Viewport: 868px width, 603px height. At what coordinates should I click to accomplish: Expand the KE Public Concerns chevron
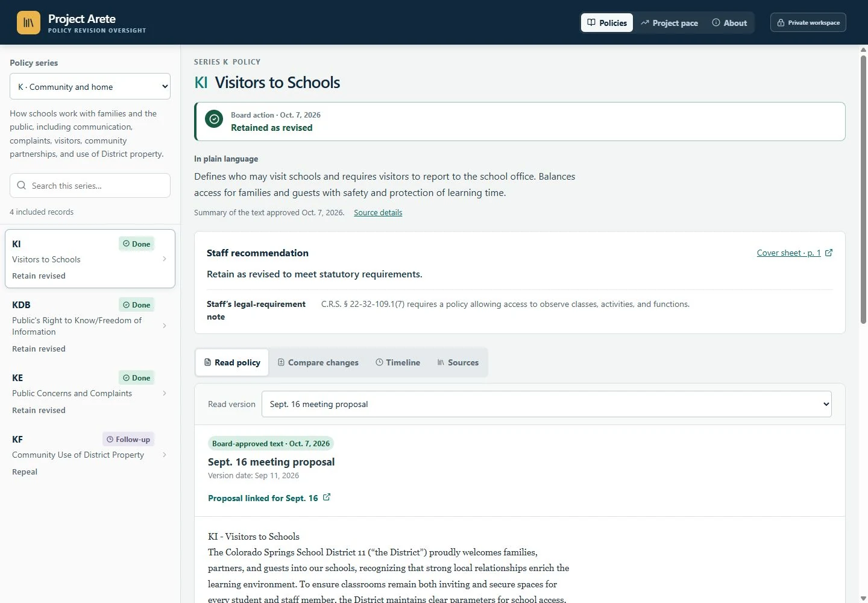[x=165, y=393]
